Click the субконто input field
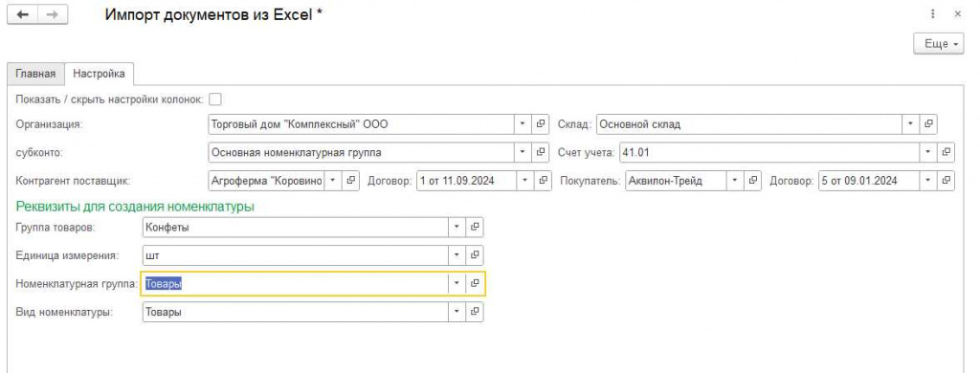This screenshot has width=980, height=373. click(x=361, y=152)
